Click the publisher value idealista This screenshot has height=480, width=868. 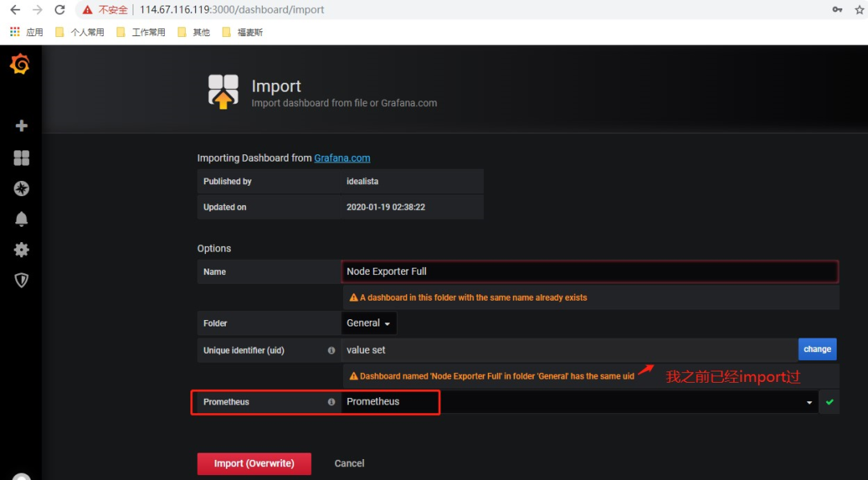pos(362,182)
